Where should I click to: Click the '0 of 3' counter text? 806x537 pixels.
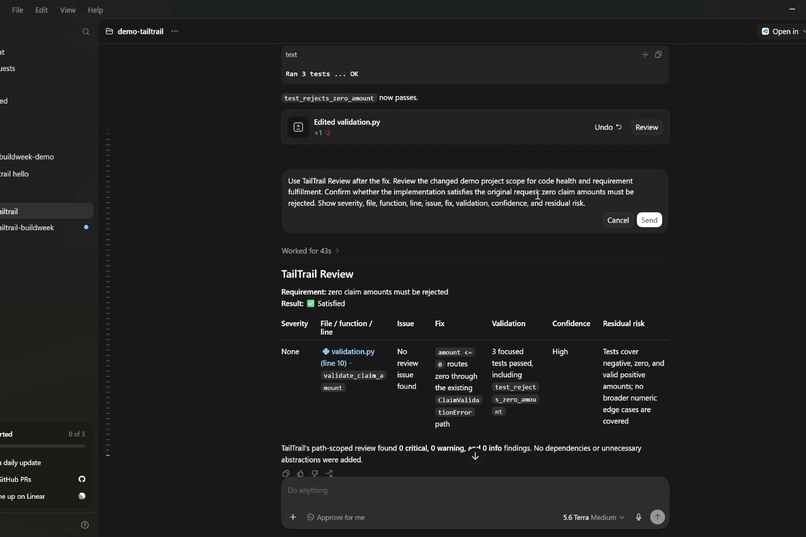77,434
